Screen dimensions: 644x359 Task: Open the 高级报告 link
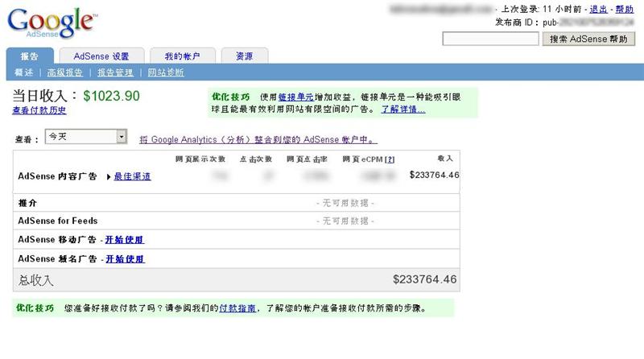[65, 72]
